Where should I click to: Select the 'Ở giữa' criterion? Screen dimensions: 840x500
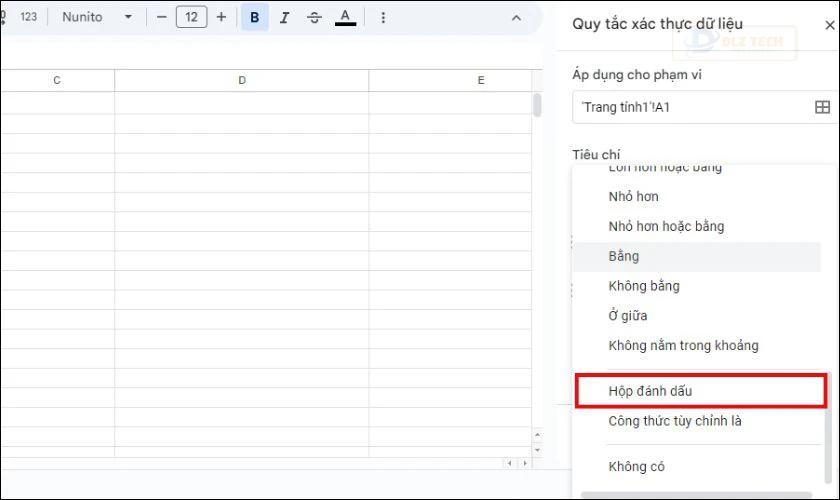coord(696,316)
